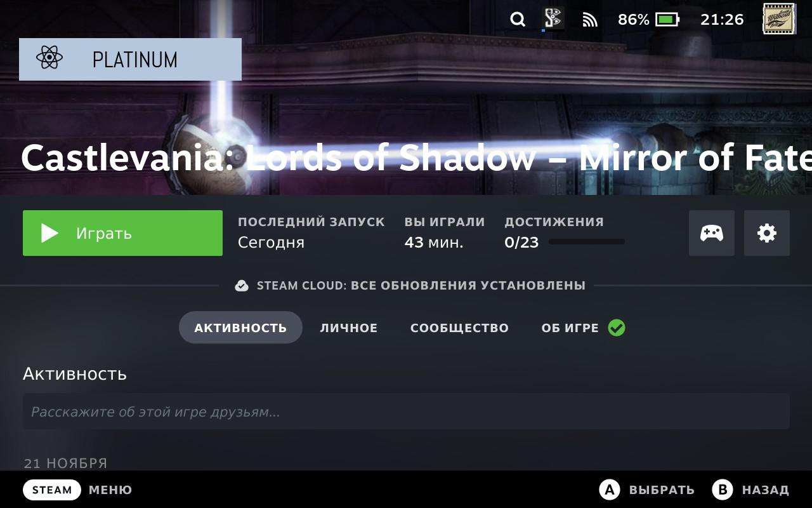Open the Wi-Fi network status icon
Image resolution: width=812 pixels, height=508 pixels.
coord(590,20)
